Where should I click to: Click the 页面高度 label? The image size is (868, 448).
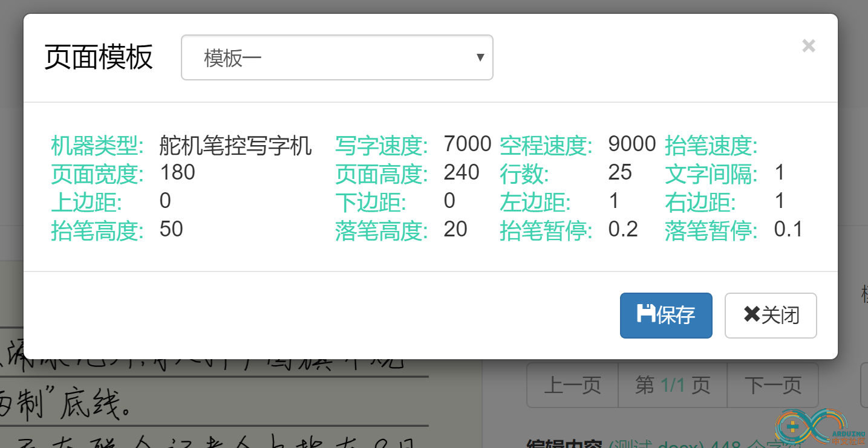382,174
